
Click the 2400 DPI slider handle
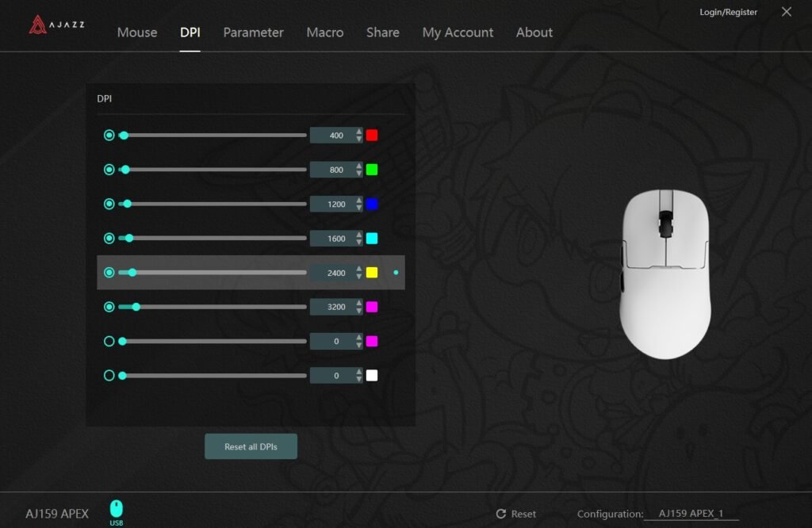click(132, 272)
